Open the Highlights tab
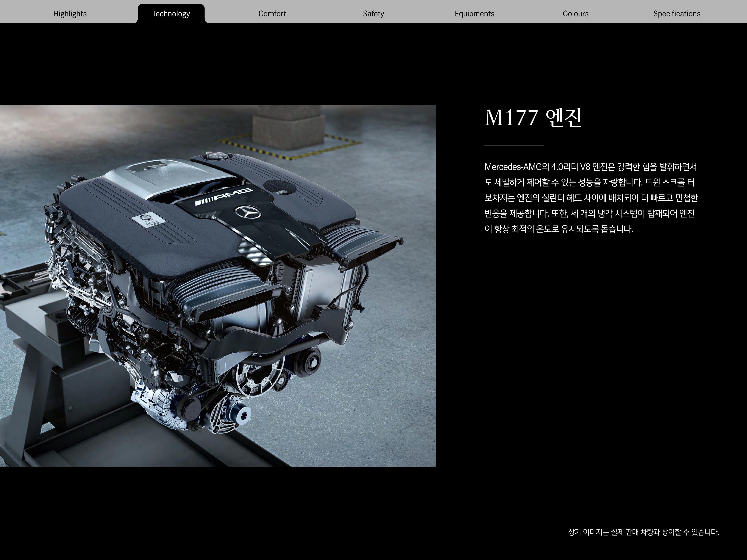 point(70,13)
